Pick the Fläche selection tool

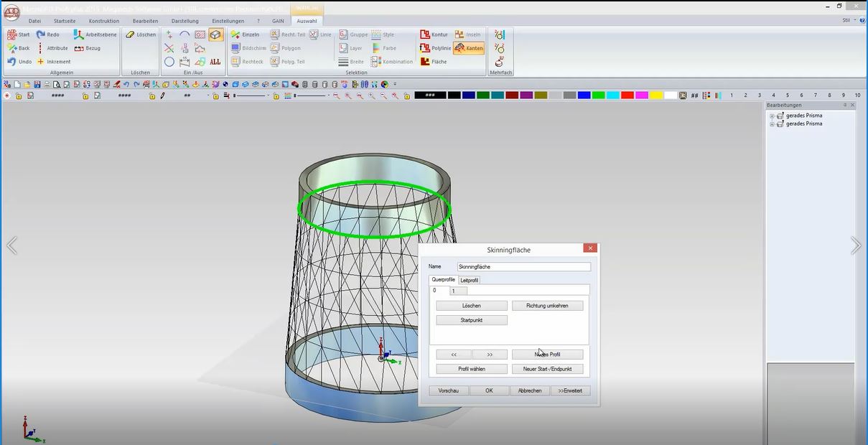[434, 62]
